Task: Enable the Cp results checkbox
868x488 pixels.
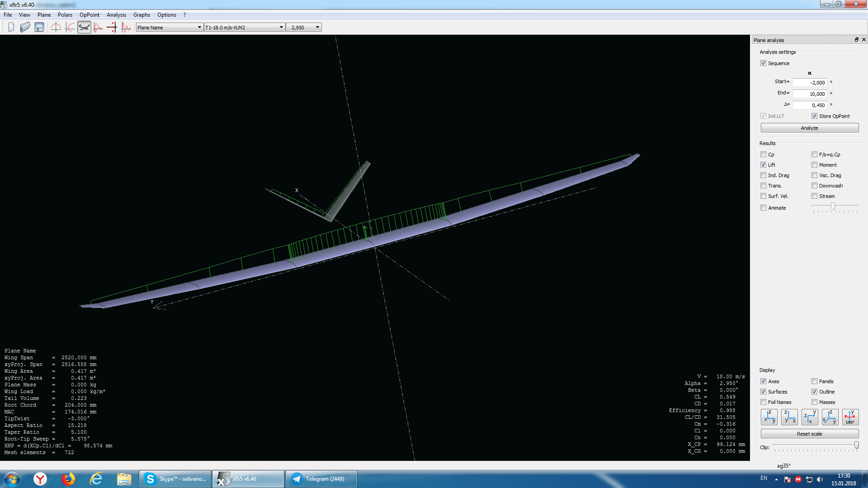Action: coord(764,155)
